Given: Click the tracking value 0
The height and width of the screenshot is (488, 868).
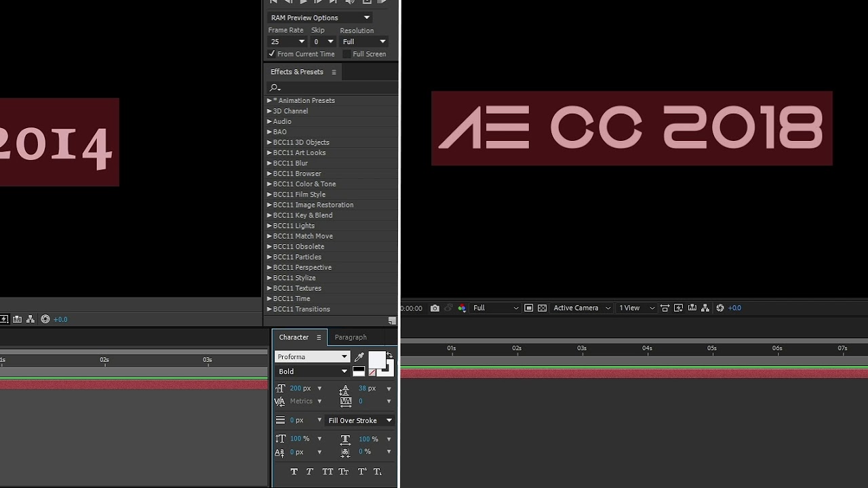Looking at the screenshot, I should click(x=361, y=401).
